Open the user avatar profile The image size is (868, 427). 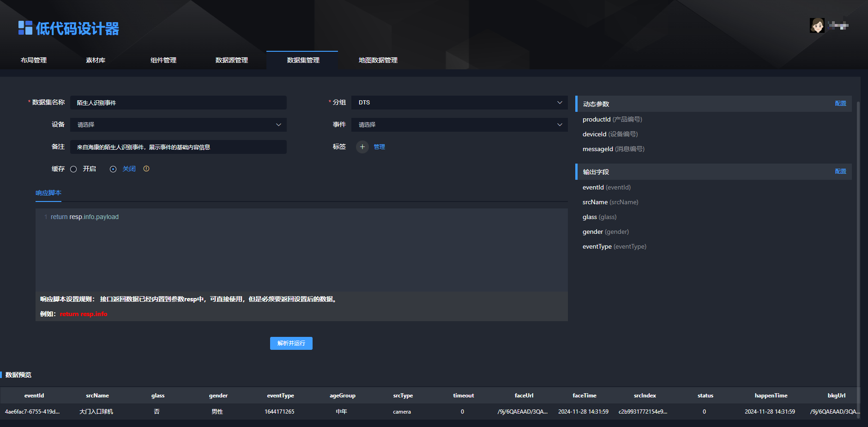[x=817, y=25]
